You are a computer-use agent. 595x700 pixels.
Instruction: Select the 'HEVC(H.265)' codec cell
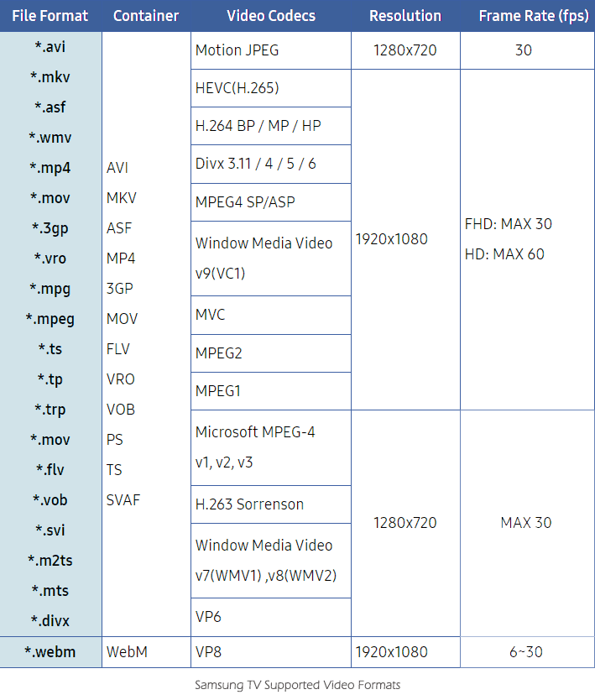pyautogui.click(x=271, y=88)
